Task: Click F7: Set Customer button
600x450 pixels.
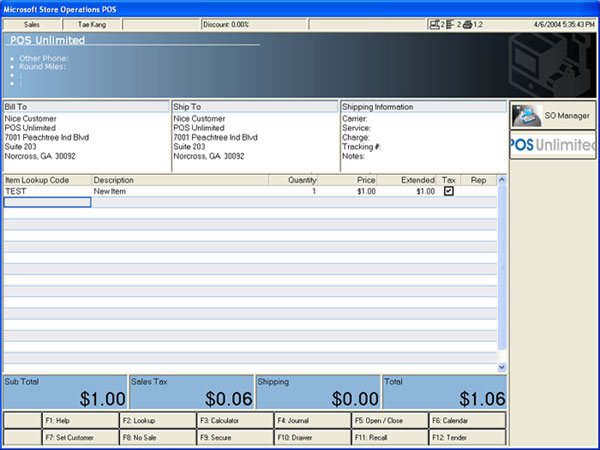Action: pos(80,437)
